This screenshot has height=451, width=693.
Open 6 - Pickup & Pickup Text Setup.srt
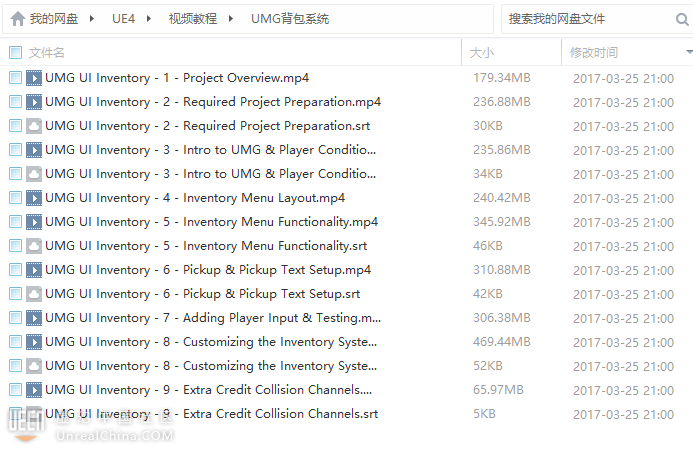click(x=202, y=294)
